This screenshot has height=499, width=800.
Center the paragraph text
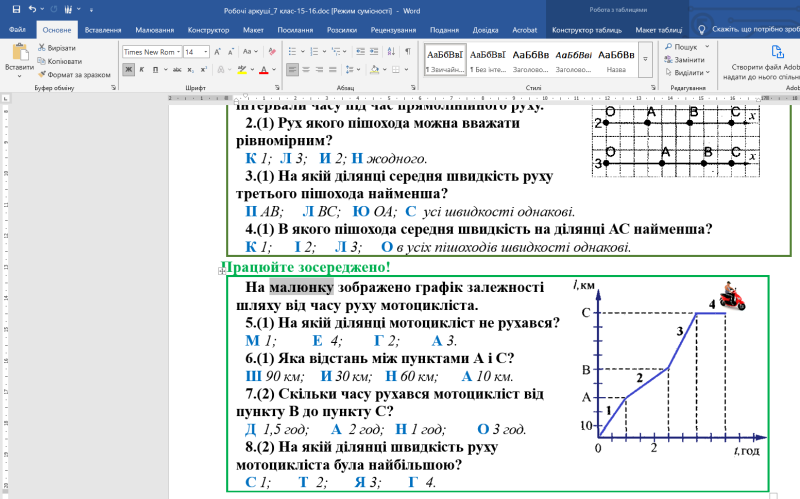coord(306,69)
